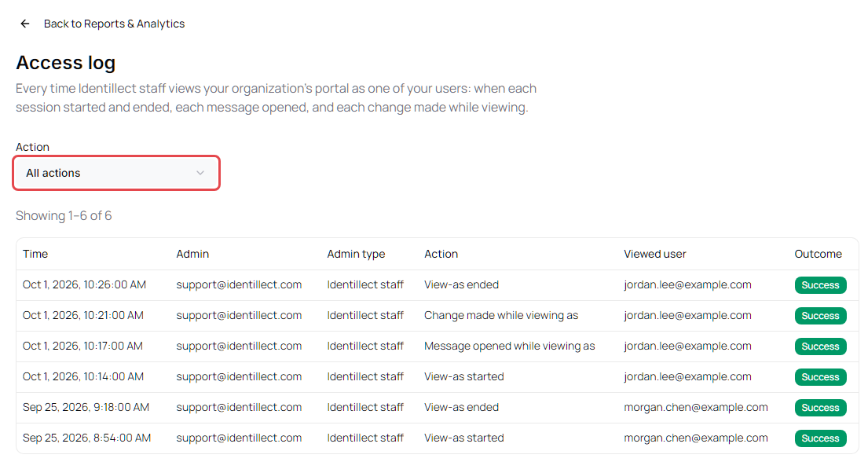Click the 'Showing 1–6 of 6' text
Screen dimensions: 868x462
tap(64, 215)
